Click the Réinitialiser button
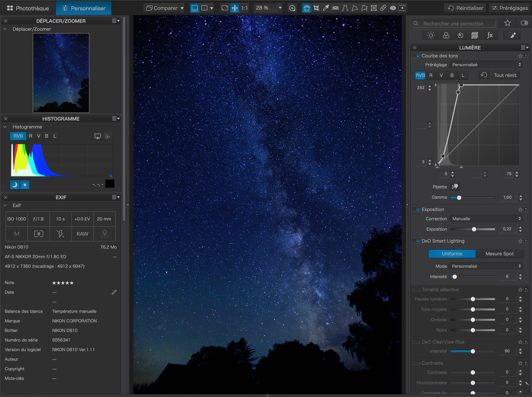 [x=465, y=8]
